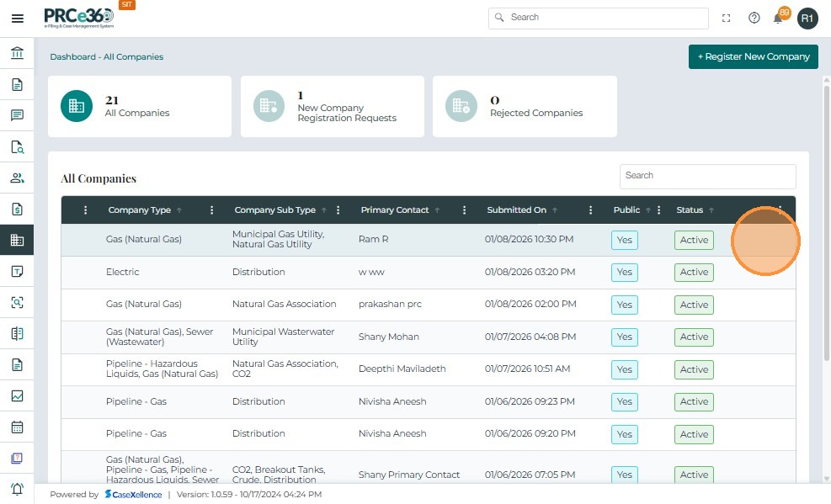The image size is (831, 504).
Task: Click the Dashboard breadcrumb link
Action: click(72, 57)
